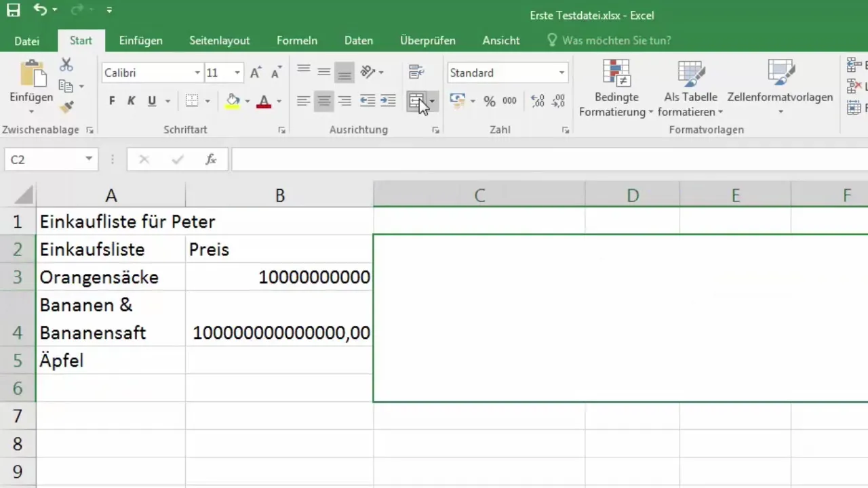Apply percent style format

coord(490,101)
